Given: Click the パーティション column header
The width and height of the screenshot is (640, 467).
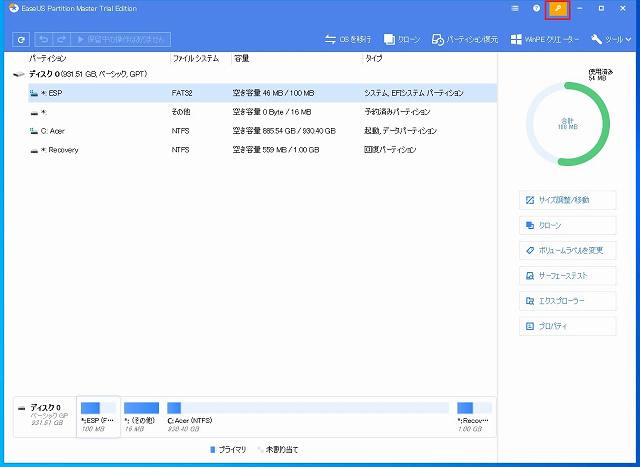Looking at the screenshot, I should (48, 59).
